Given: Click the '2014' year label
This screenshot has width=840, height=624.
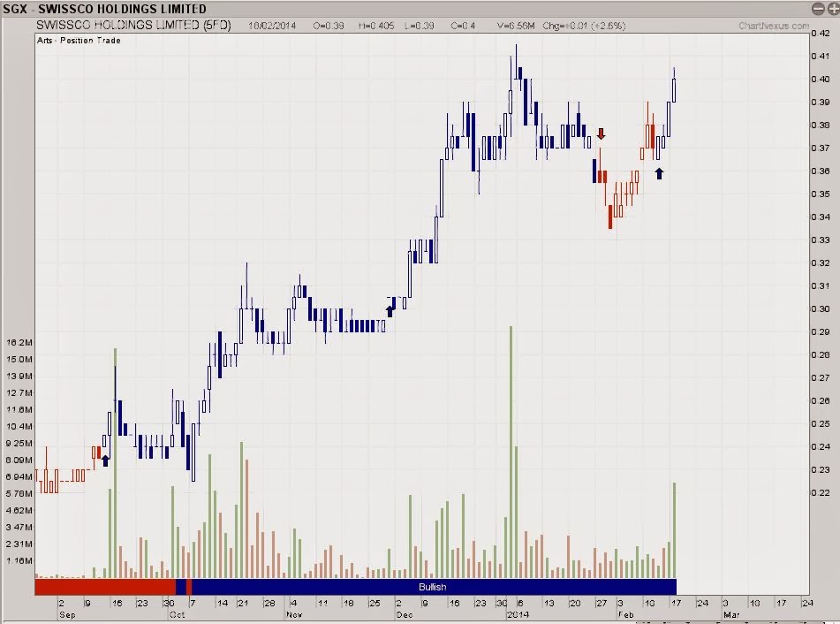Looking at the screenshot, I should (518, 615).
